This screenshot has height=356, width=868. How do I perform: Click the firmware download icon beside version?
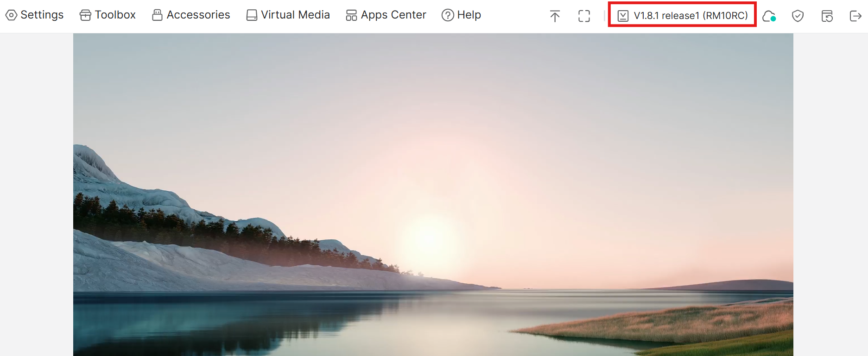[623, 16]
